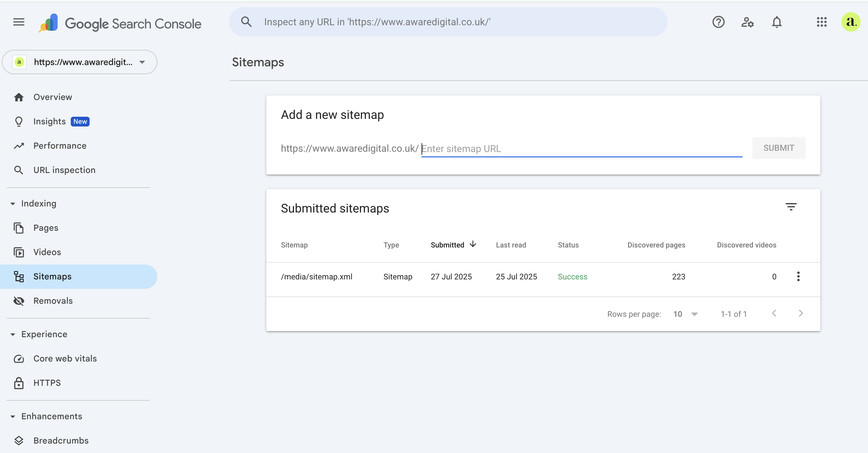Screen dimensions: 868x453
Task: Click the Sitemap column header
Action: tap(294, 245)
